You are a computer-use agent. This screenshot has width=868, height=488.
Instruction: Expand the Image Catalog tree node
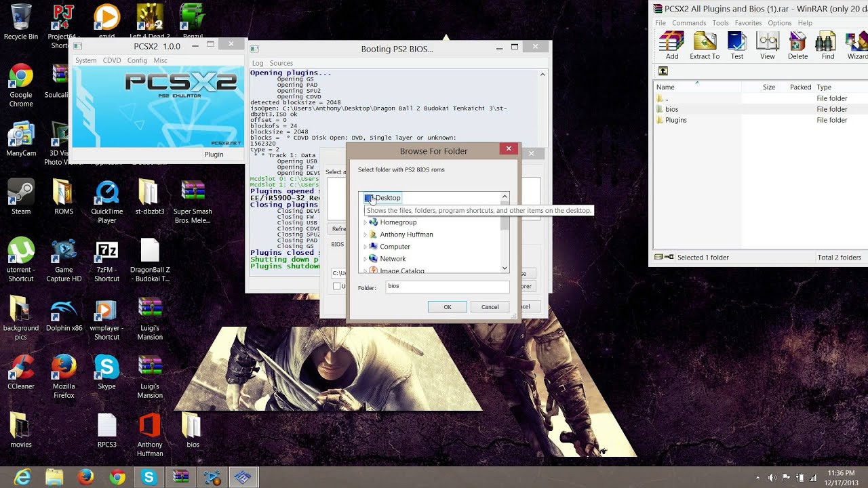click(x=365, y=271)
